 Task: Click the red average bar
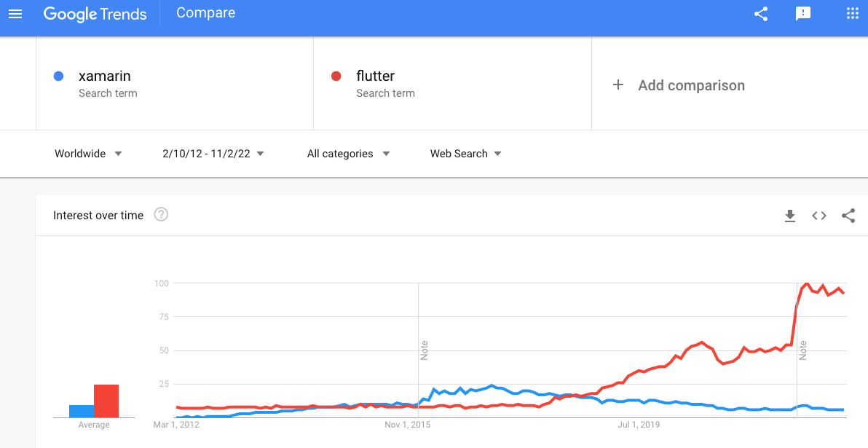[x=106, y=401]
